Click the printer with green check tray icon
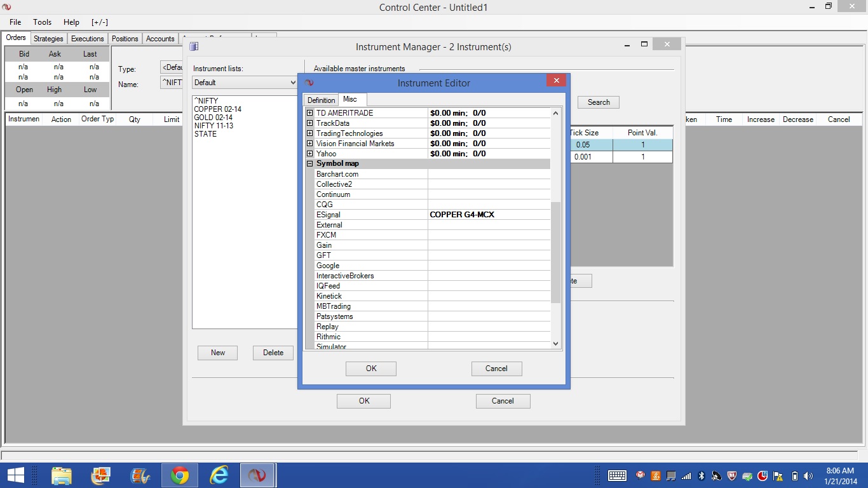Image resolution: width=868 pixels, height=488 pixels. pos(747,476)
